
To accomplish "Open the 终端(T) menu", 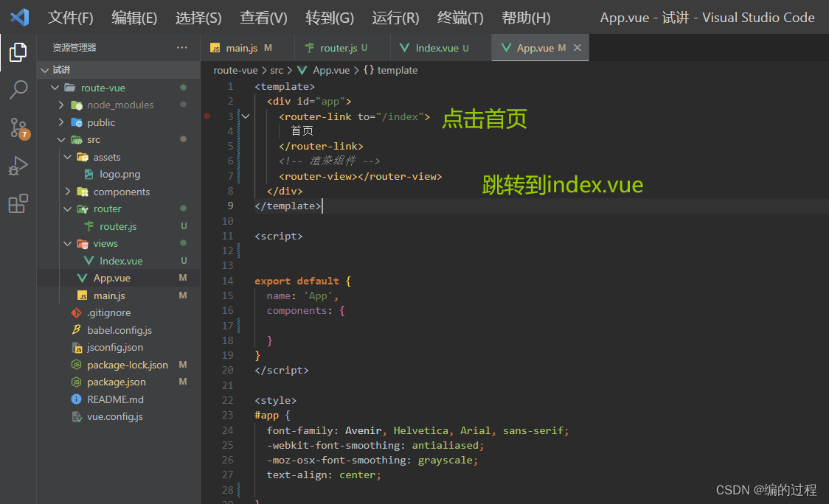I will point(460,18).
